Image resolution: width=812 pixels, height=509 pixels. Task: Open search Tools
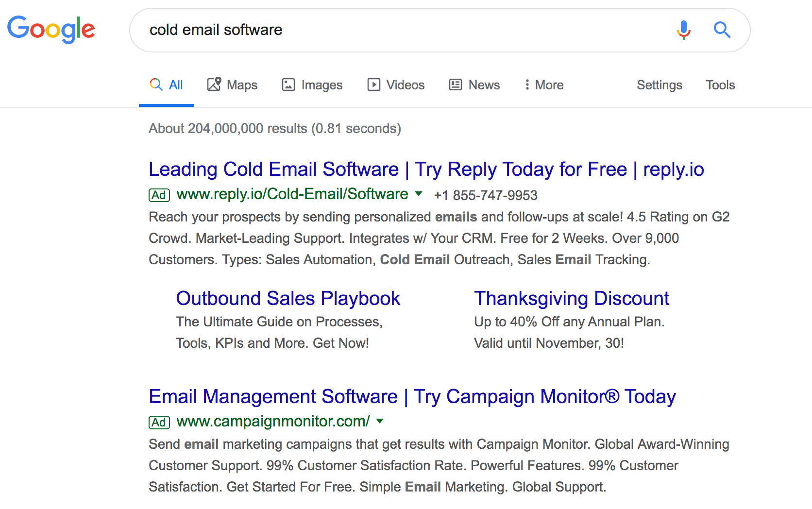click(720, 85)
